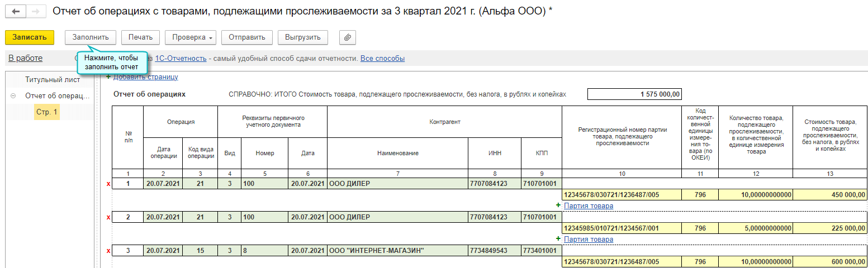868x268 pixels.
Task: Click the cost cell 600 000,00
Action: tap(830, 262)
